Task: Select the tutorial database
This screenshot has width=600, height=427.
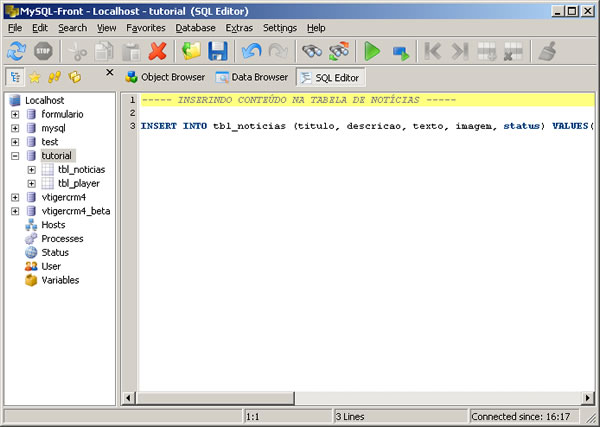Action: 57,156
